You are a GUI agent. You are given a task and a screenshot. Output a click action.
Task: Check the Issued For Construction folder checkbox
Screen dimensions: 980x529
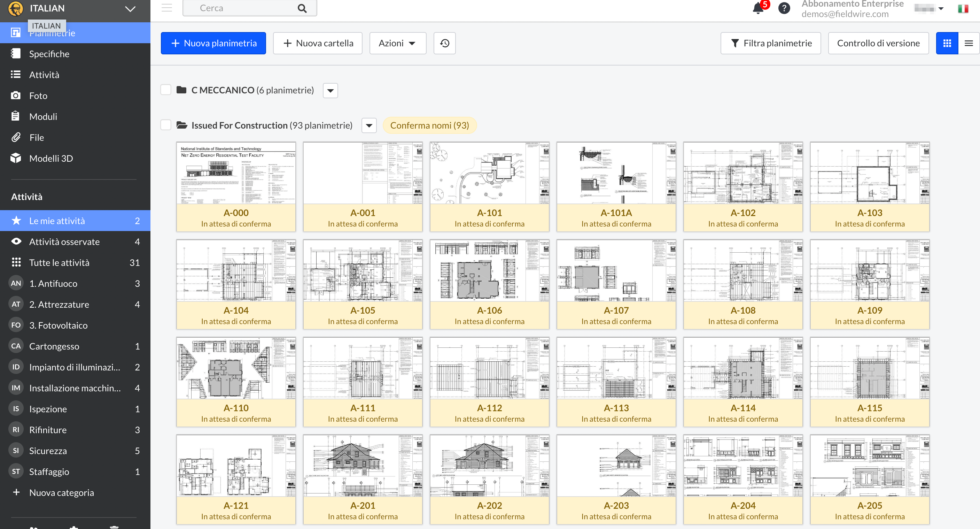coord(166,125)
